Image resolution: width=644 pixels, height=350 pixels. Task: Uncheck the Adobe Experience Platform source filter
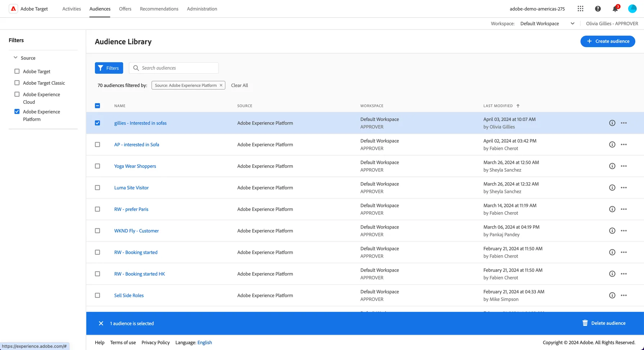tap(17, 111)
